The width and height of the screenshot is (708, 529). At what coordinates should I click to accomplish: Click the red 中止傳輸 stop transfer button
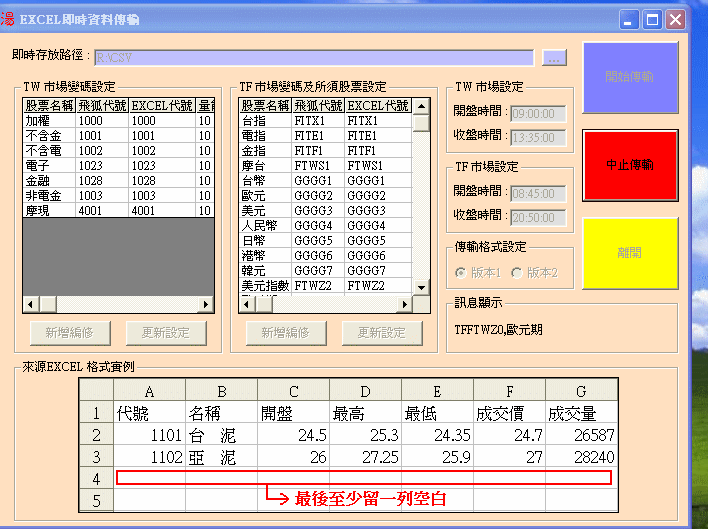click(630, 165)
